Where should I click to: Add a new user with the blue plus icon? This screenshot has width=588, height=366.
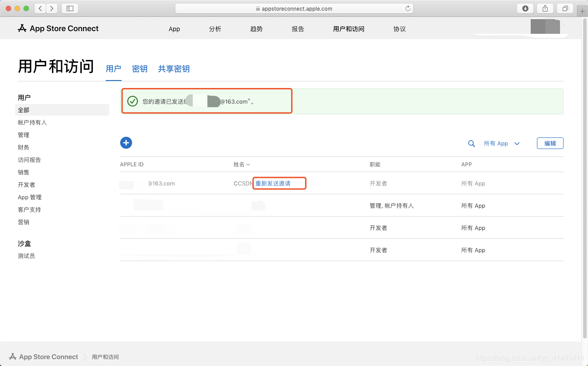126,143
